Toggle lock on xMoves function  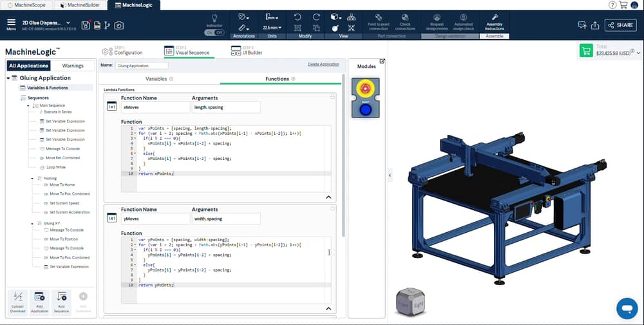coord(332,97)
